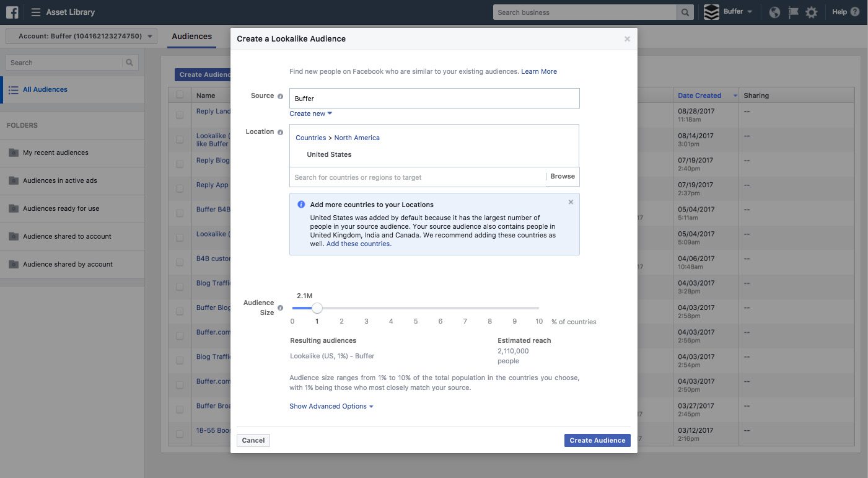Set audience size slider to 5
868x478 pixels.
(416, 308)
